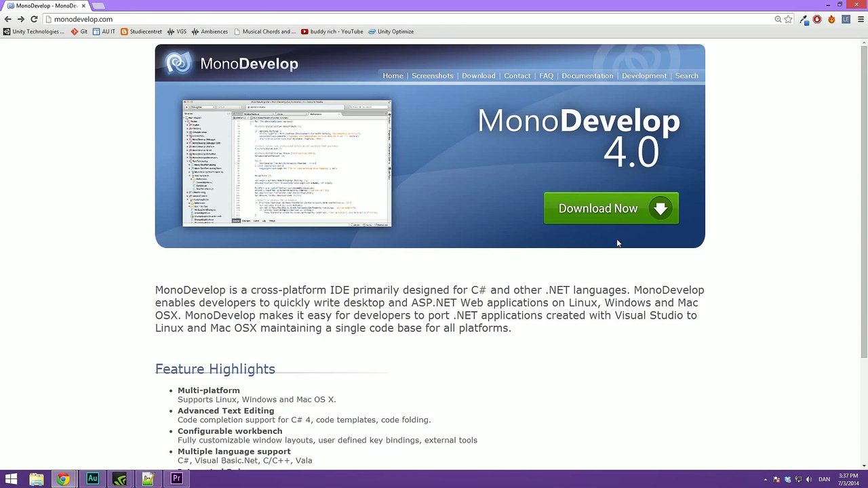Open the Dropbox tray icon
Viewport: 868px width, 488px height.
pos(787,480)
